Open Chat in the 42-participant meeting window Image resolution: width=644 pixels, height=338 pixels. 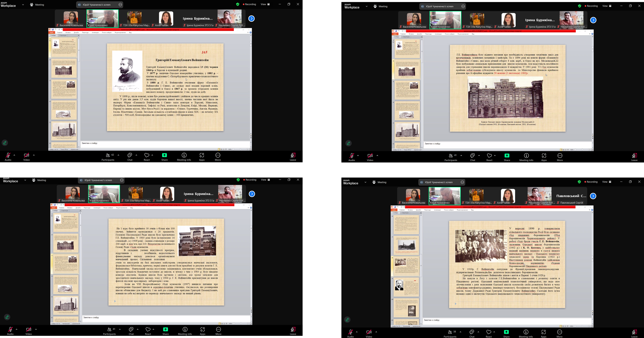[130, 157]
